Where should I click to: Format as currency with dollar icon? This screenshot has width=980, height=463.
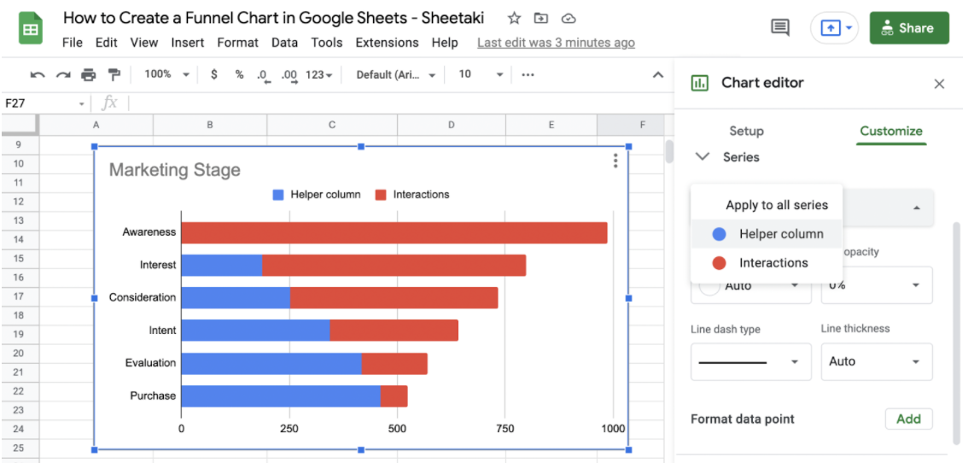point(213,75)
